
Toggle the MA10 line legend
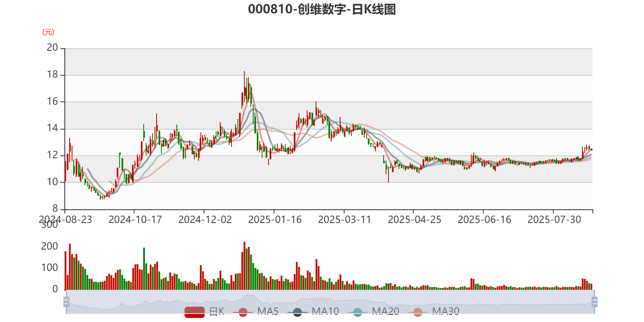point(314,312)
